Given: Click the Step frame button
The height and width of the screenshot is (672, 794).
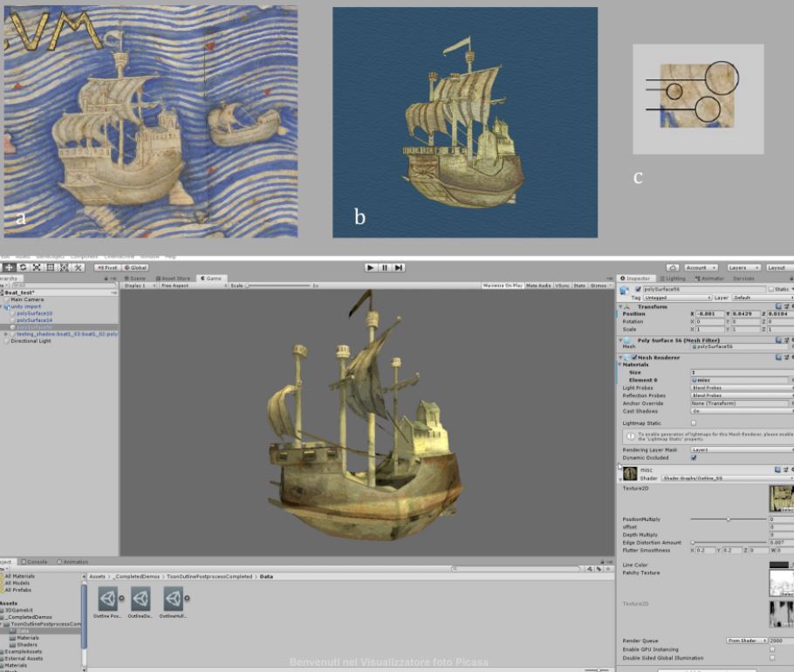Looking at the screenshot, I should (x=399, y=267).
